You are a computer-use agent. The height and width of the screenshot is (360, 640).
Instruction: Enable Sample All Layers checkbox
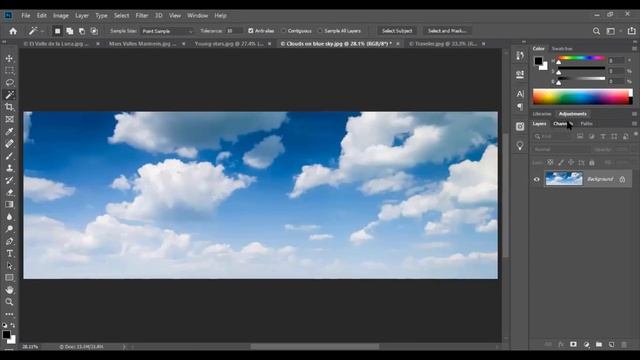(320, 31)
